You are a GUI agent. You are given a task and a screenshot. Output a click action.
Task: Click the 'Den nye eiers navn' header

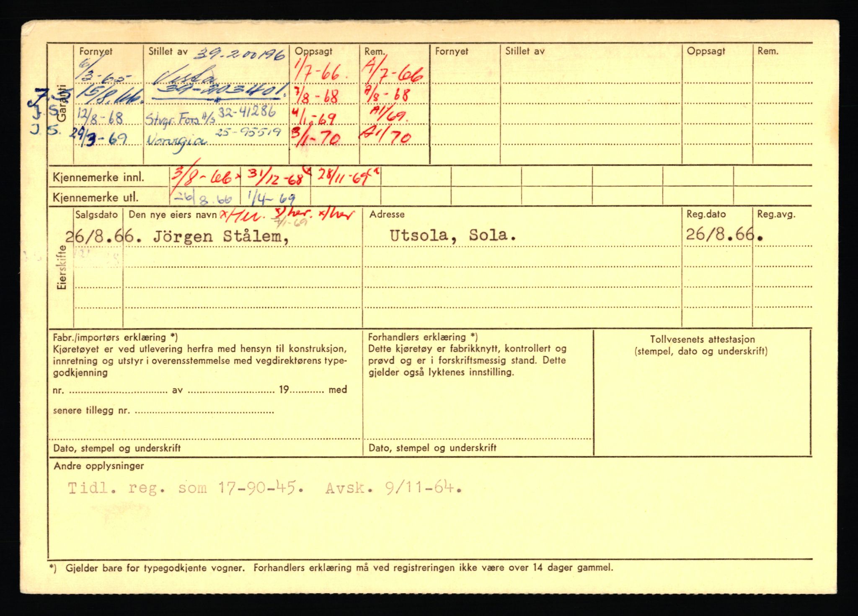pos(173,215)
